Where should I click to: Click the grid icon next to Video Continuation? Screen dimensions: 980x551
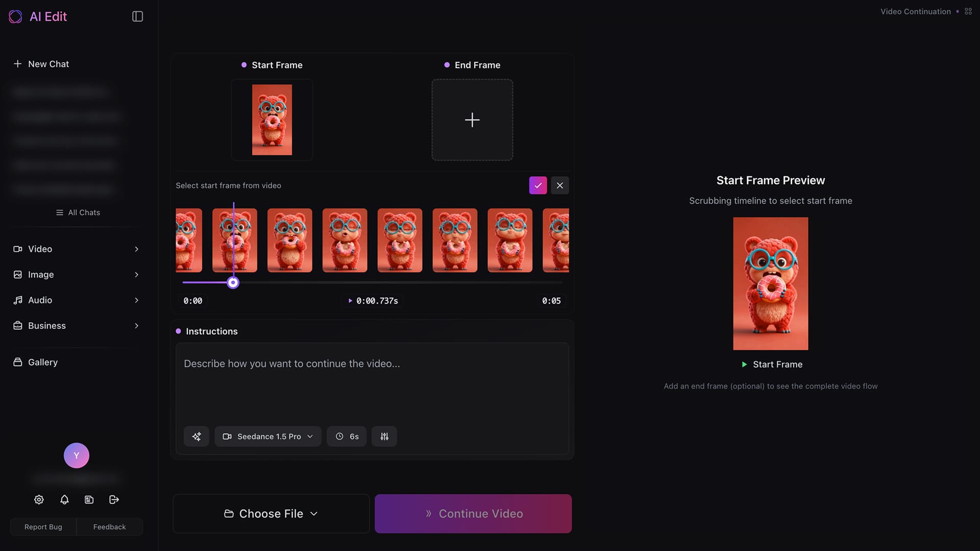click(968, 11)
